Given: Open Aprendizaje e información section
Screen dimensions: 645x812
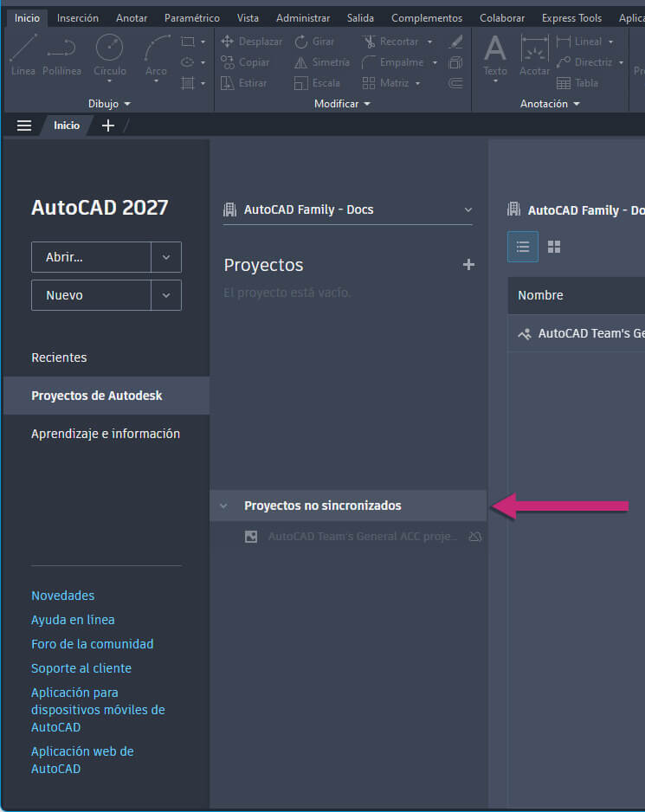Looking at the screenshot, I should [x=106, y=434].
